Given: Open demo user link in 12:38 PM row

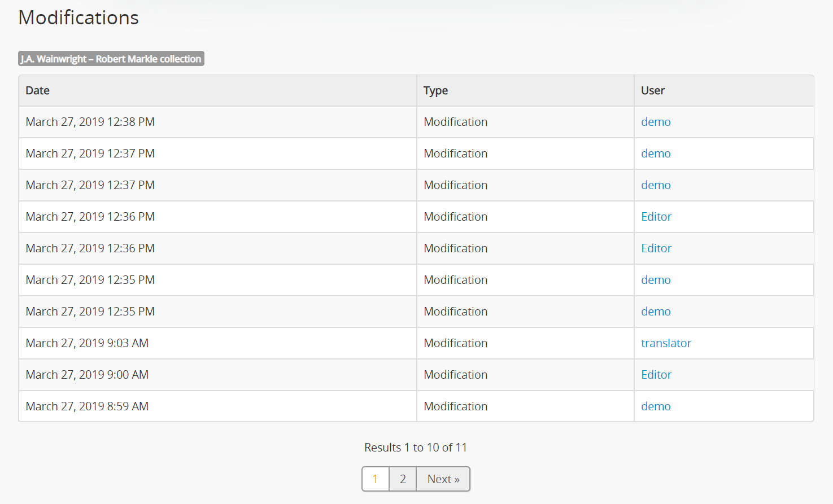Looking at the screenshot, I should click(x=656, y=122).
